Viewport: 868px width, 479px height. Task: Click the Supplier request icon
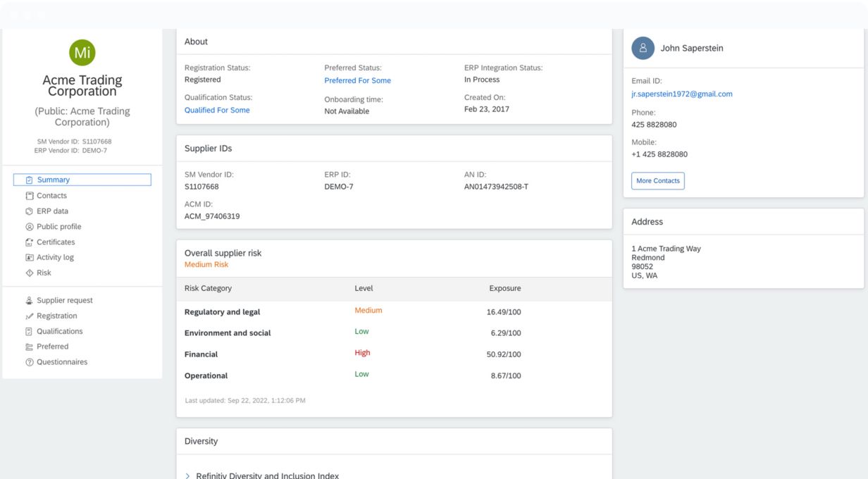(x=30, y=301)
